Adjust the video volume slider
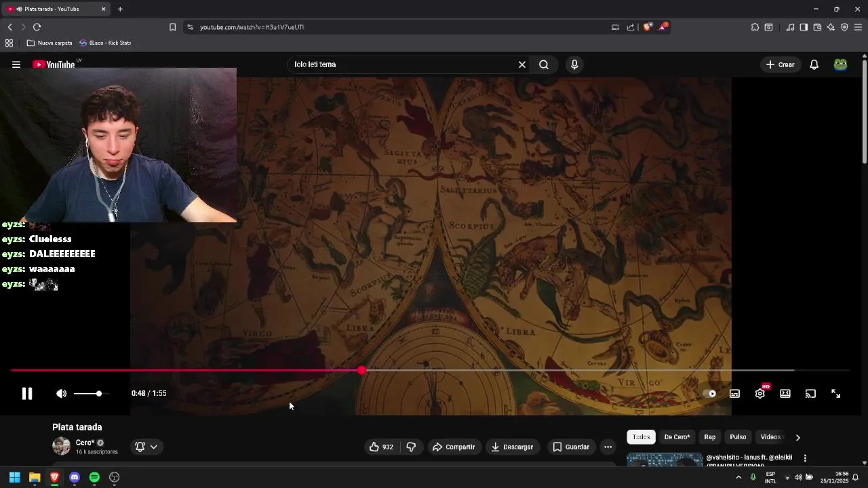This screenshot has height=488, width=868. click(x=91, y=394)
